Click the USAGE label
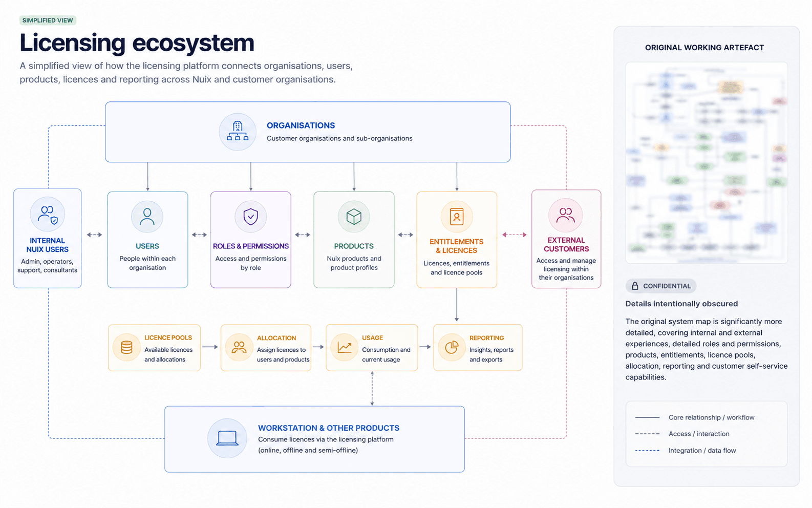This screenshot has width=812, height=508. click(372, 338)
